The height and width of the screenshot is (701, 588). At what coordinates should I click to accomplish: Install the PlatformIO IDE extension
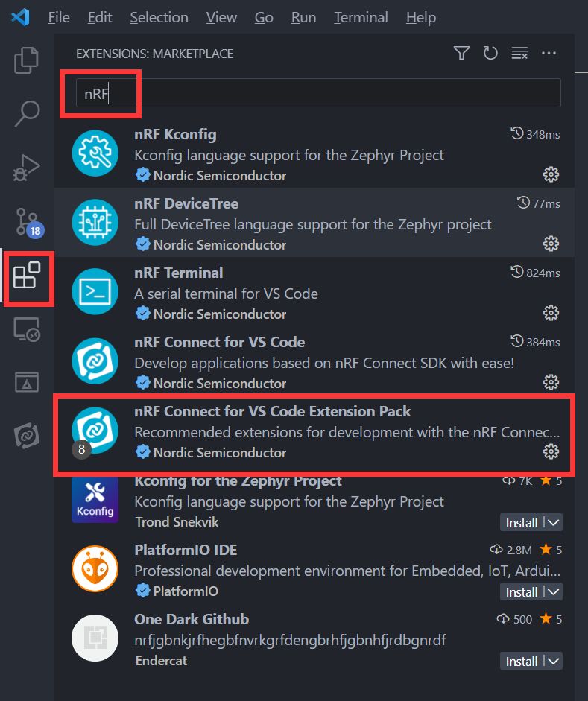point(522,592)
